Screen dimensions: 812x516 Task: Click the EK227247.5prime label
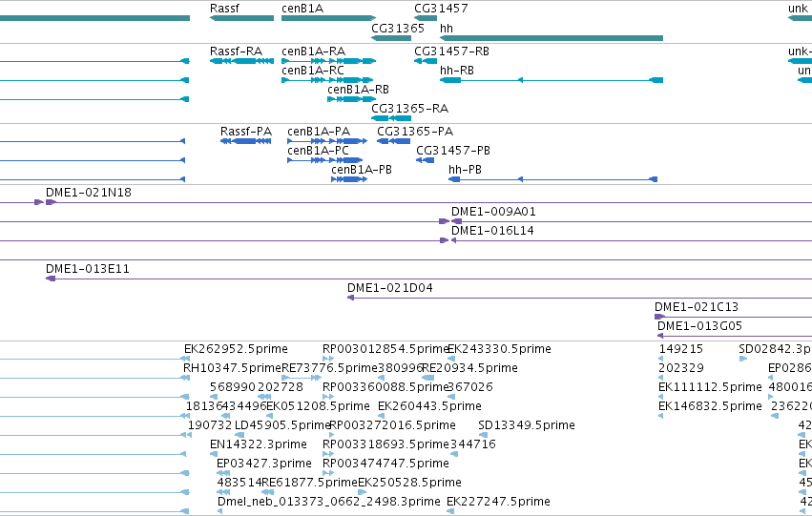[x=498, y=503]
